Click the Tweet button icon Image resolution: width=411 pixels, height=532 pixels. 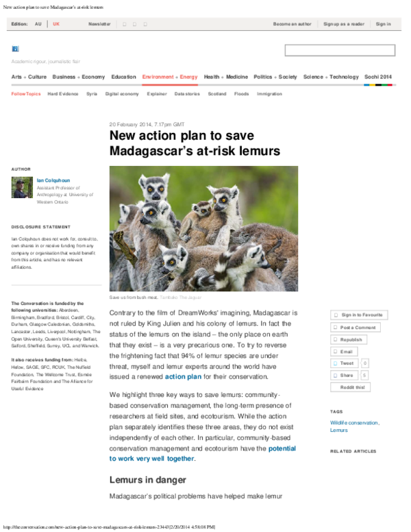(x=335, y=363)
